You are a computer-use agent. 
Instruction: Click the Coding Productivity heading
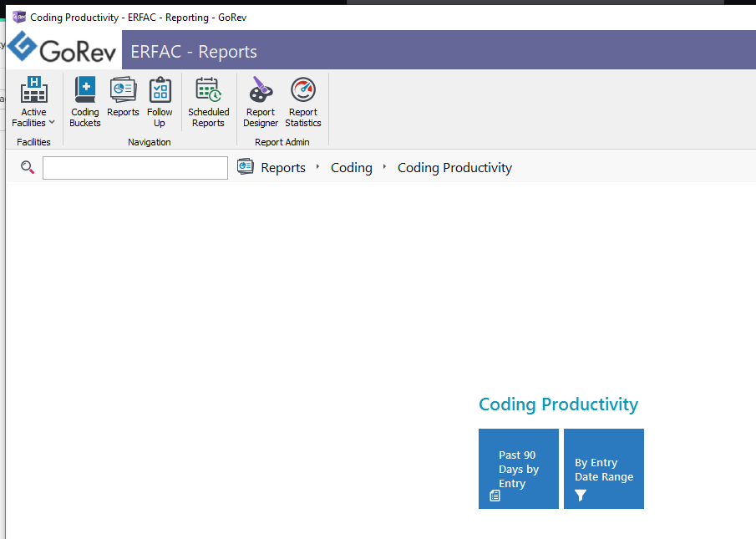558,404
